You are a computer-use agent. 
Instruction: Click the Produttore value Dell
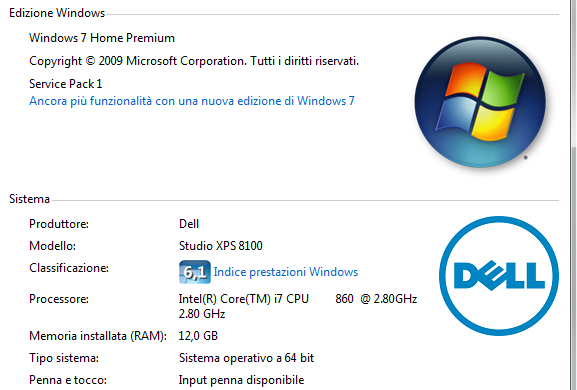pos(189,224)
